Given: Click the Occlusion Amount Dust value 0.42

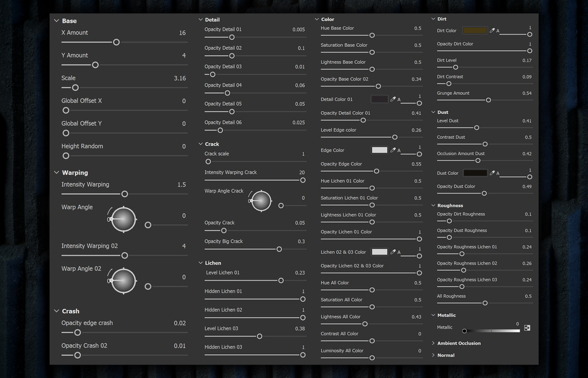Looking at the screenshot, I should click(527, 154).
